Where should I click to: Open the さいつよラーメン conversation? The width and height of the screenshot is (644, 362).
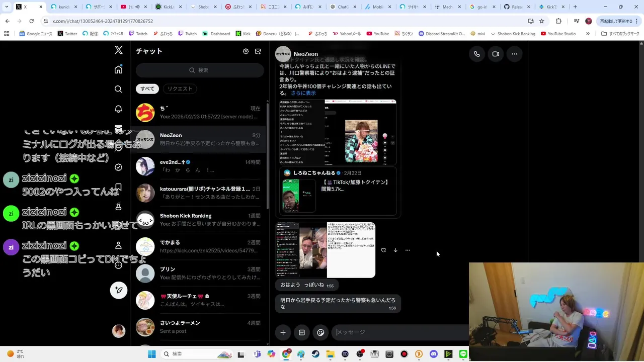pos(199,327)
